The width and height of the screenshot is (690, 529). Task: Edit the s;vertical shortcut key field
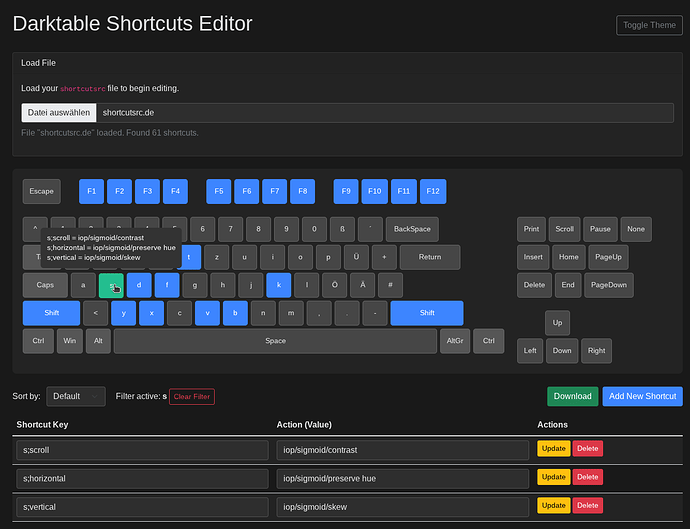pyautogui.click(x=142, y=507)
